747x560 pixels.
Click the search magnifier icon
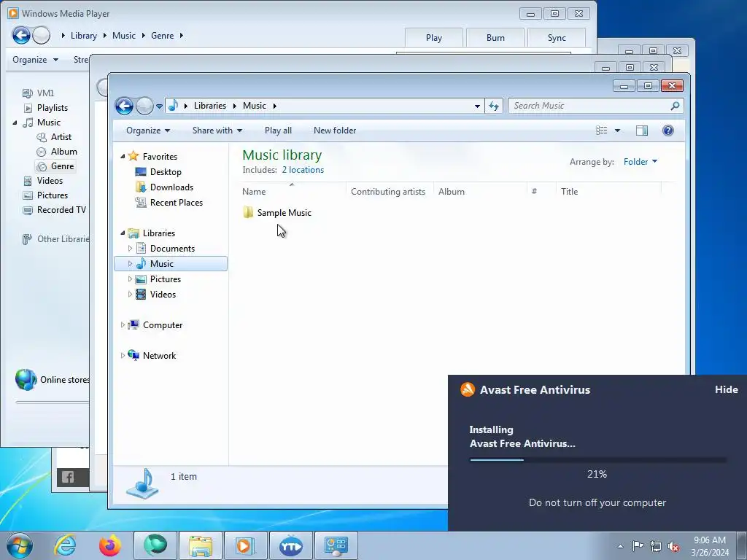[x=675, y=106]
